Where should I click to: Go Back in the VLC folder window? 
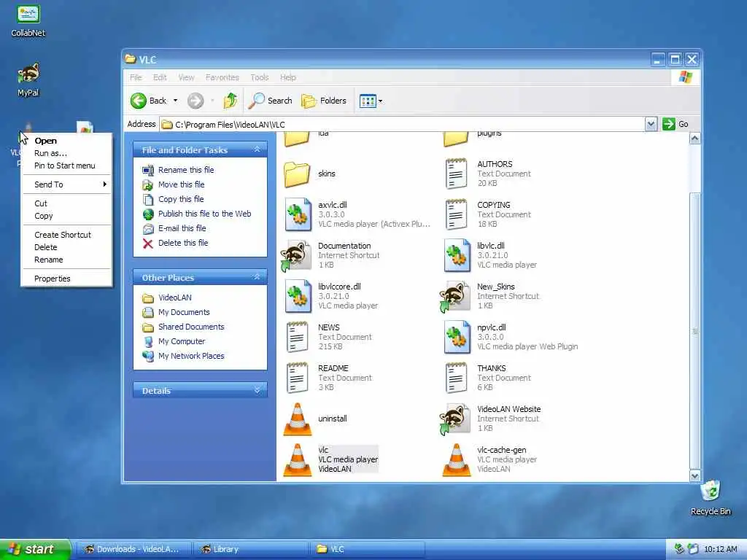(x=149, y=101)
